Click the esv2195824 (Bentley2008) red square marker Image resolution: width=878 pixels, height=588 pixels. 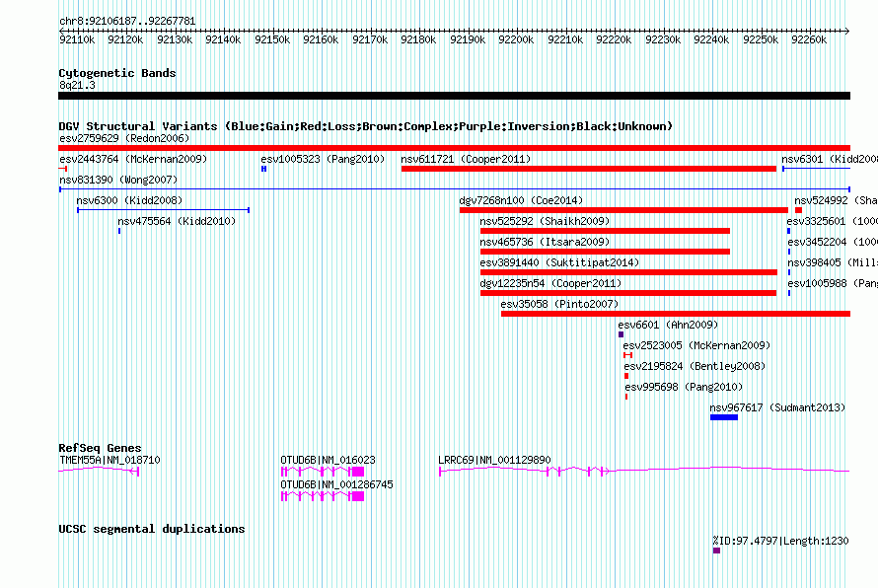click(x=626, y=376)
